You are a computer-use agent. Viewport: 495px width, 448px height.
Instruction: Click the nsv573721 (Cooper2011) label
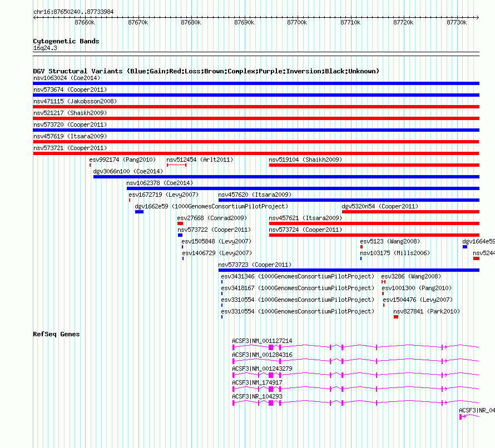[x=70, y=148]
